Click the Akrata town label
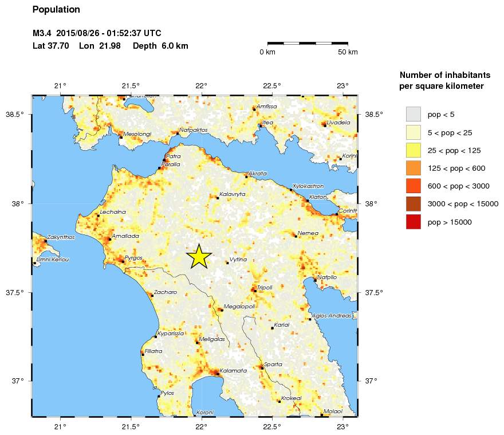Image resolution: width=504 pixels, height=435 pixels. tap(258, 173)
